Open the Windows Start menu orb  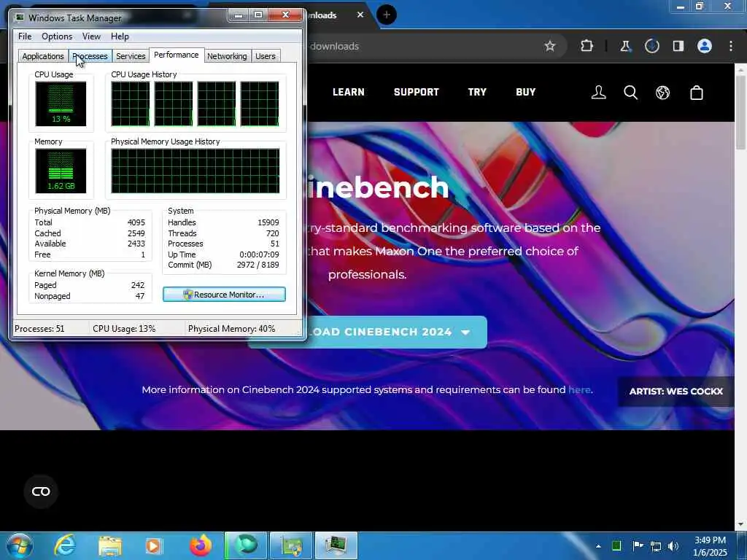click(20, 545)
